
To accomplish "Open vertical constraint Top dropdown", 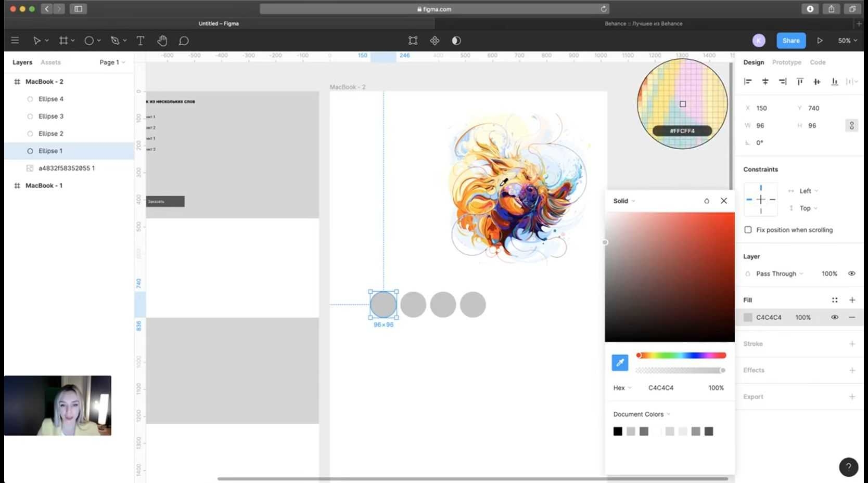I will pyautogui.click(x=808, y=208).
